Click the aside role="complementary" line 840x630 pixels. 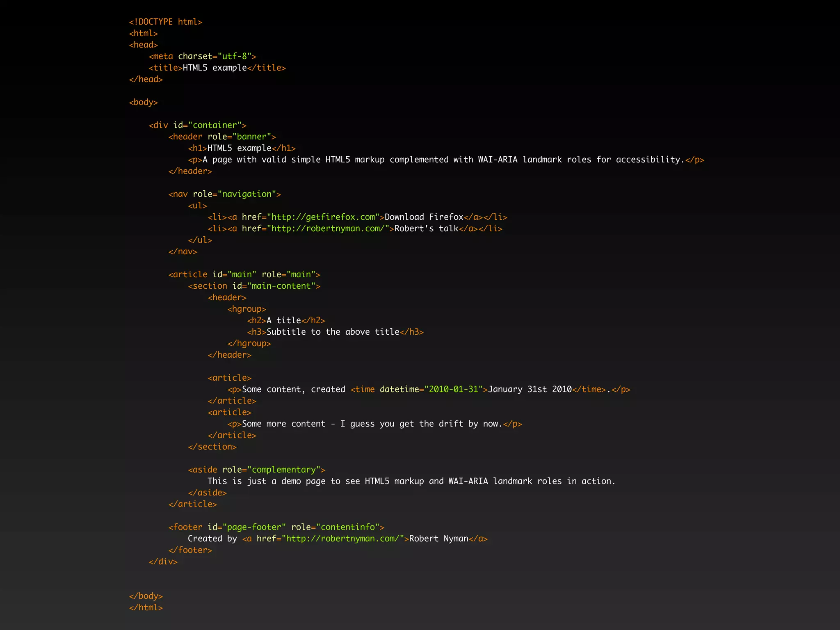(x=257, y=470)
